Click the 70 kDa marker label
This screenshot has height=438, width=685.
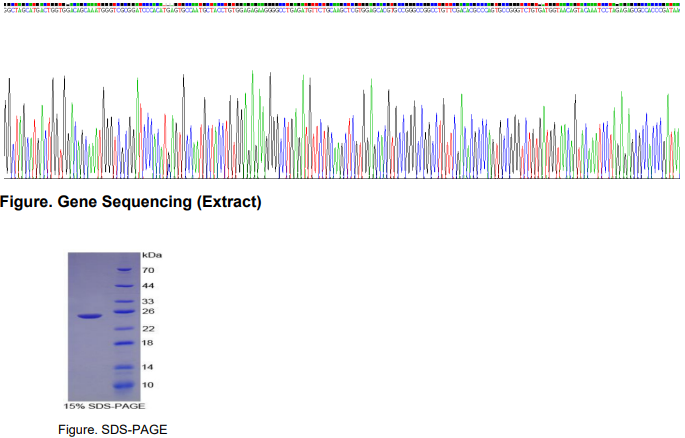[147, 270]
